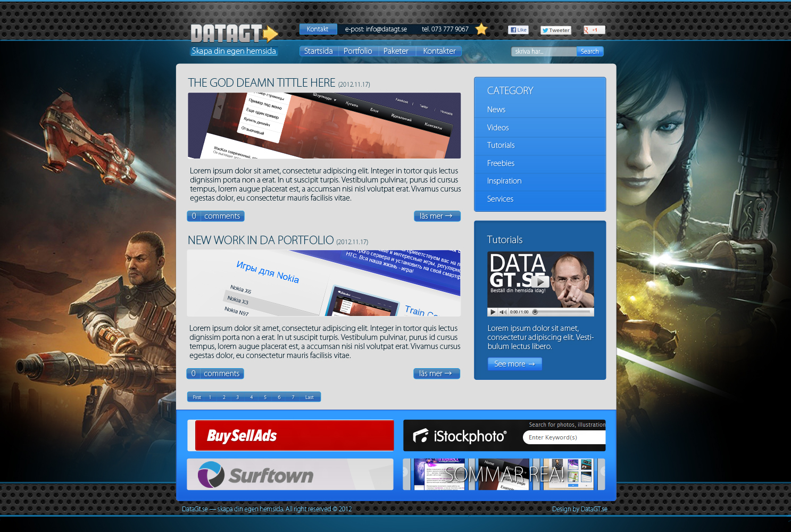The image size is (791, 532).
Task: Open comments for the portfolio post
Action: [x=215, y=373]
